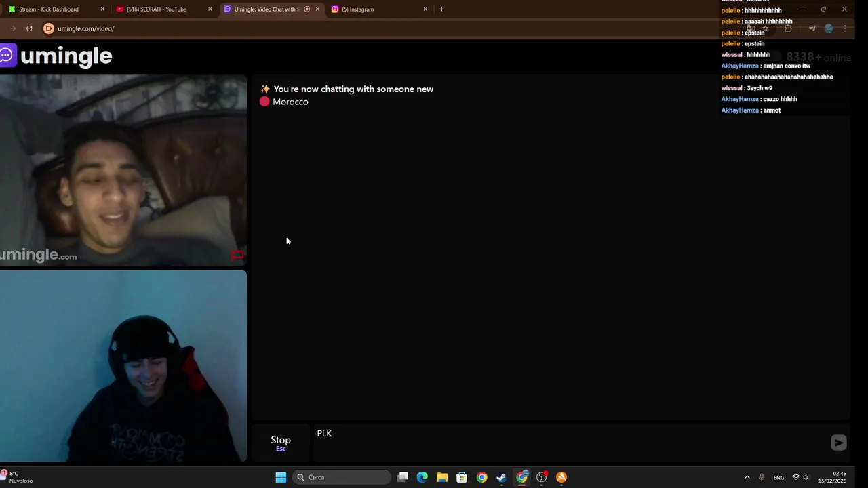The height and width of the screenshot is (488, 868).
Task: Open the first Chrome taskbar icon
Action: coord(481,477)
